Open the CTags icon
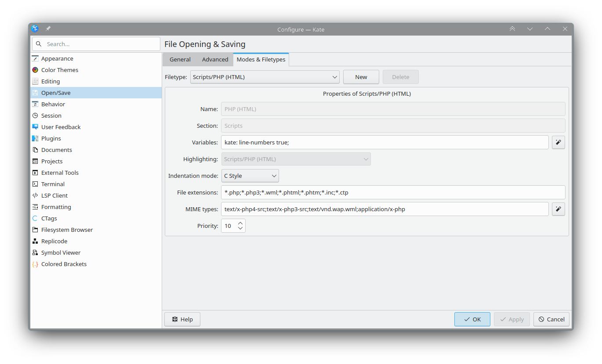 [x=35, y=218]
